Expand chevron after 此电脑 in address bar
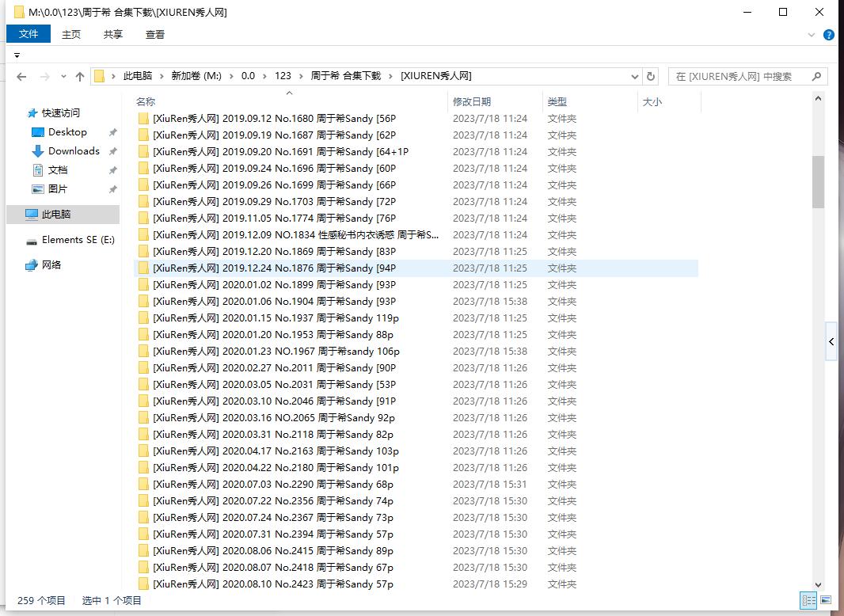This screenshot has height=616, width=844. (x=162, y=77)
